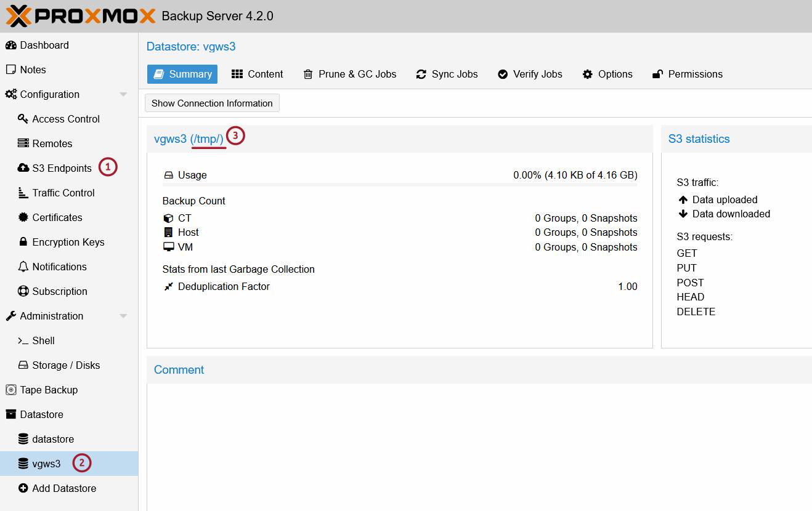Open the Administration tree node

[69, 316]
